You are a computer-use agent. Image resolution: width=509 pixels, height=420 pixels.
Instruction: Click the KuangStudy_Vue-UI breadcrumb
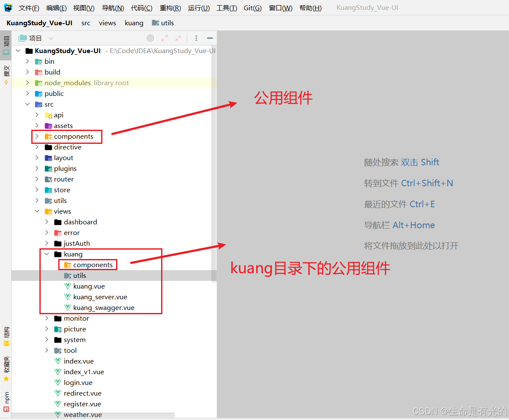click(39, 23)
